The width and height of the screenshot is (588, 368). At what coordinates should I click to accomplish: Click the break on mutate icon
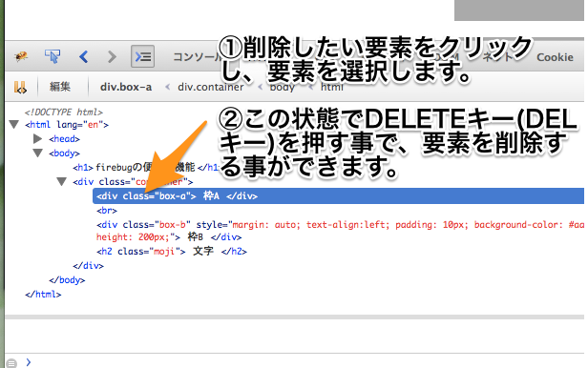point(20,87)
